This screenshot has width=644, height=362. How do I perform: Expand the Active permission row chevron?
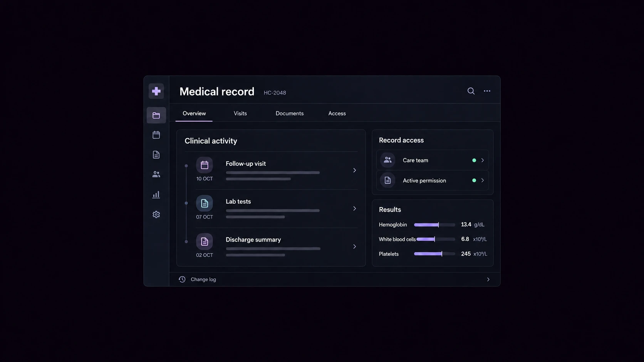click(x=483, y=180)
